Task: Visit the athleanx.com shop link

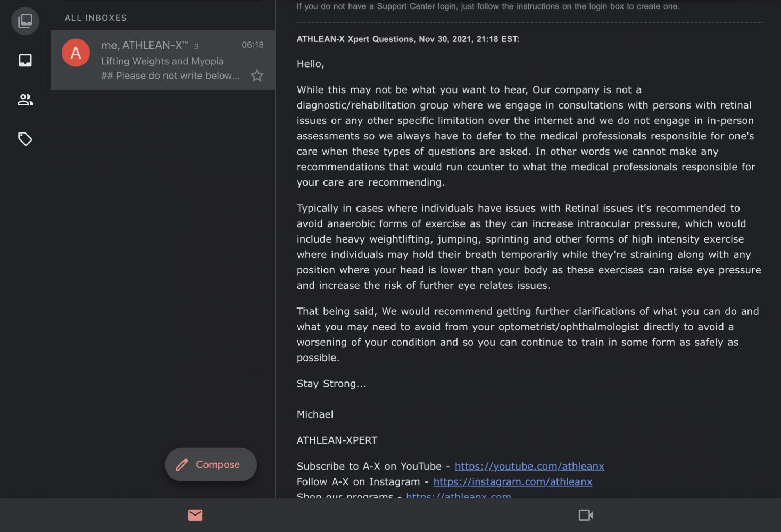Action: (x=459, y=496)
